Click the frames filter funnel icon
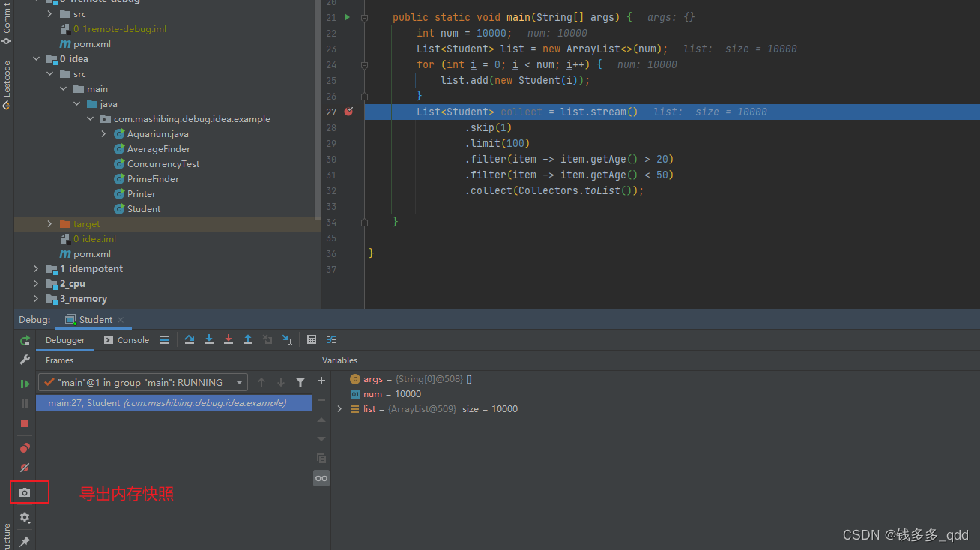This screenshot has height=550, width=980. [300, 382]
